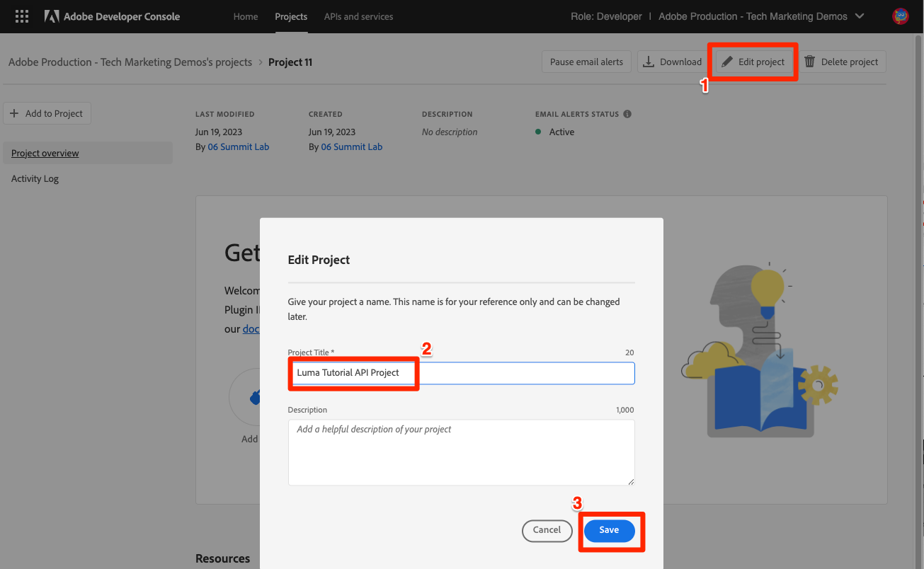Image resolution: width=924 pixels, height=569 pixels.
Task: Open the APIs and services tab
Action: click(x=358, y=16)
